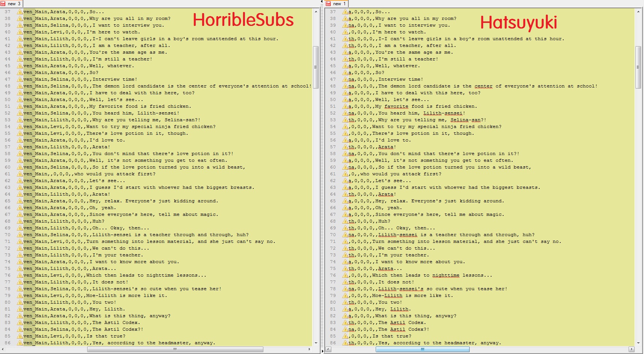Click warning marker on right pane line 47
The height and width of the screenshot is (354, 644).
[x=345, y=79]
